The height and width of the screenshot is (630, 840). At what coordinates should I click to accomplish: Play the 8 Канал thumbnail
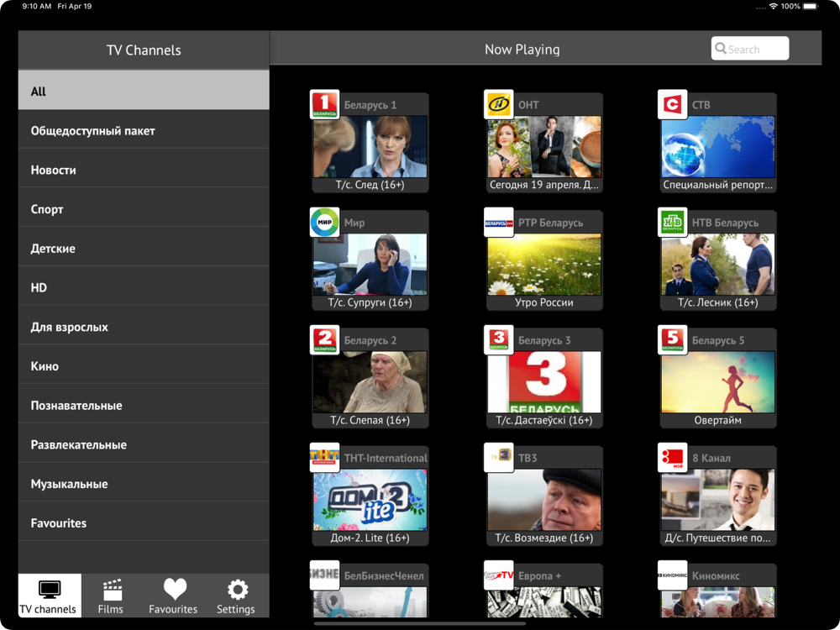[718, 500]
